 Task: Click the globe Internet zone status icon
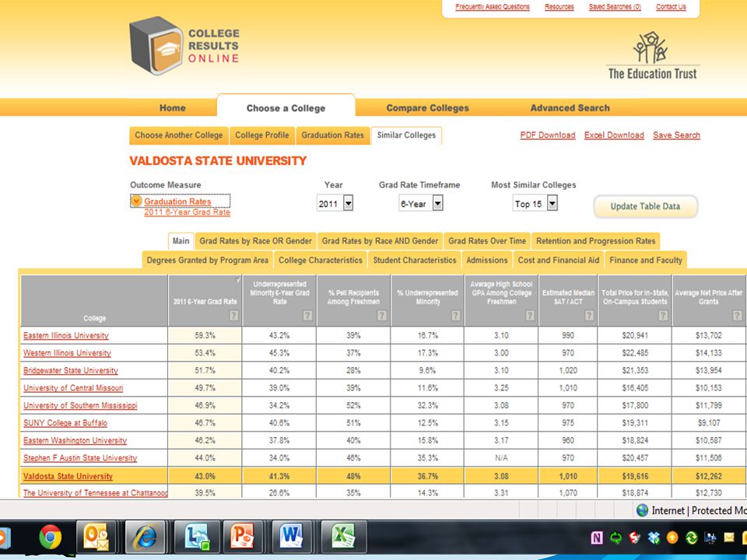coord(642,510)
